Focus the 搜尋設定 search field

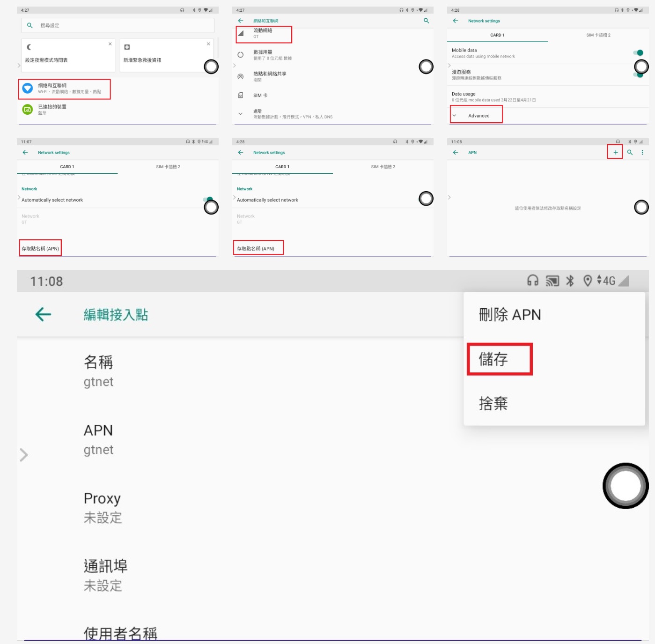click(x=118, y=25)
